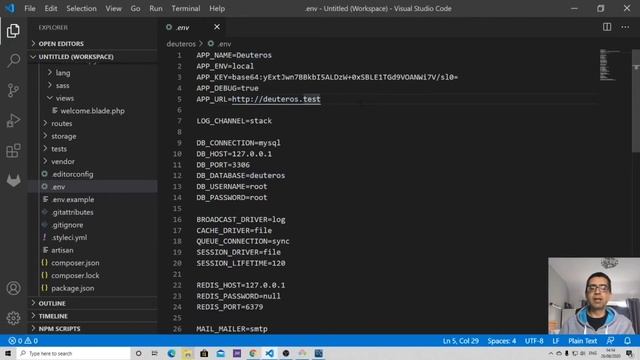Open the Windows Start menu
Image resolution: width=640 pixels, height=360 pixels.
coord(8,353)
